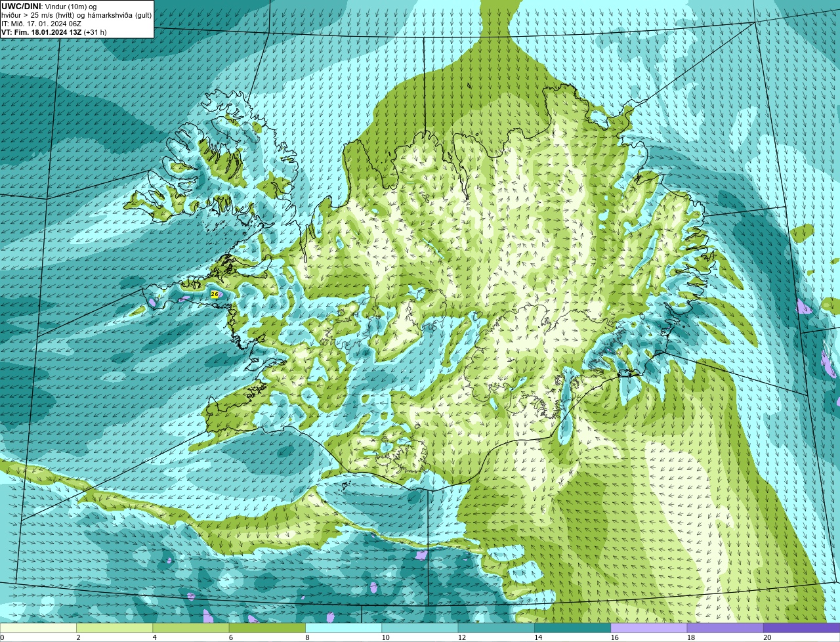The image size is (840, 642).
Task: Click the yellow 26 maximum gust marker
Action: 215,294
